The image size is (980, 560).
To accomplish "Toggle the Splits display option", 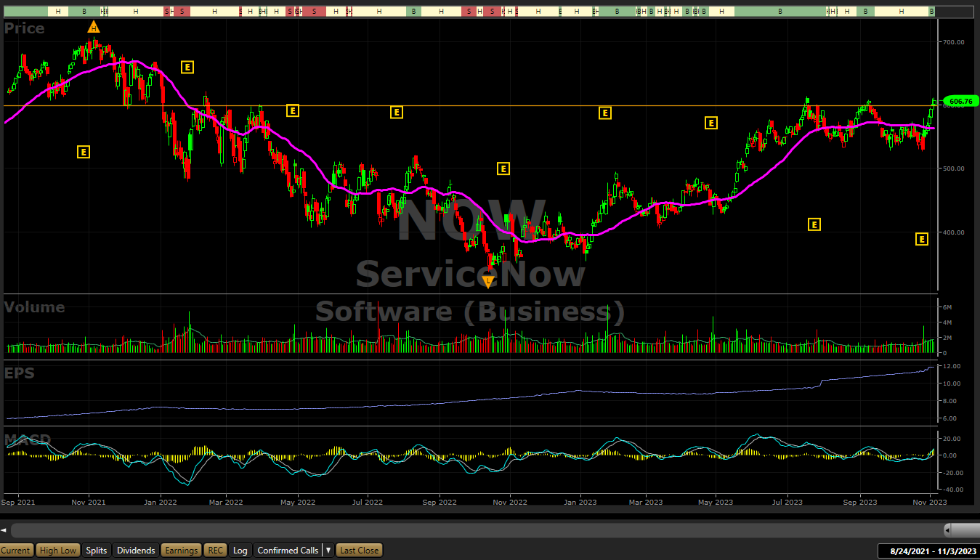I will [x=96, y=551].
